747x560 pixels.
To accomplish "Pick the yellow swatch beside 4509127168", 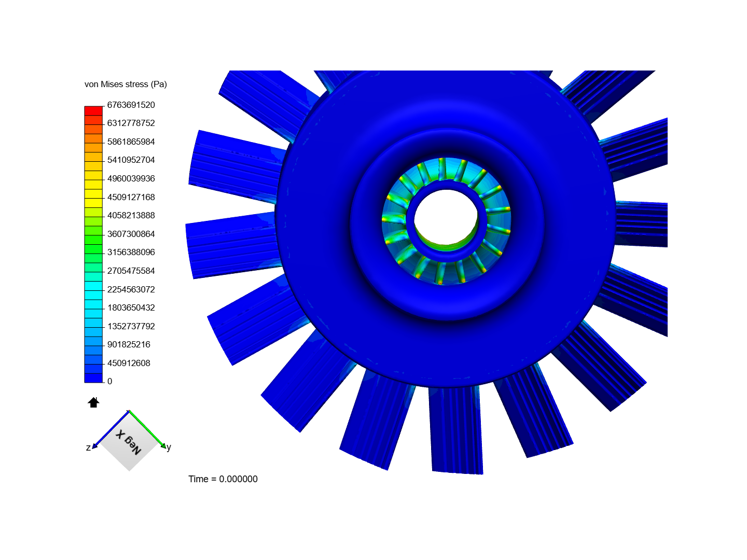I will point(94,193).
